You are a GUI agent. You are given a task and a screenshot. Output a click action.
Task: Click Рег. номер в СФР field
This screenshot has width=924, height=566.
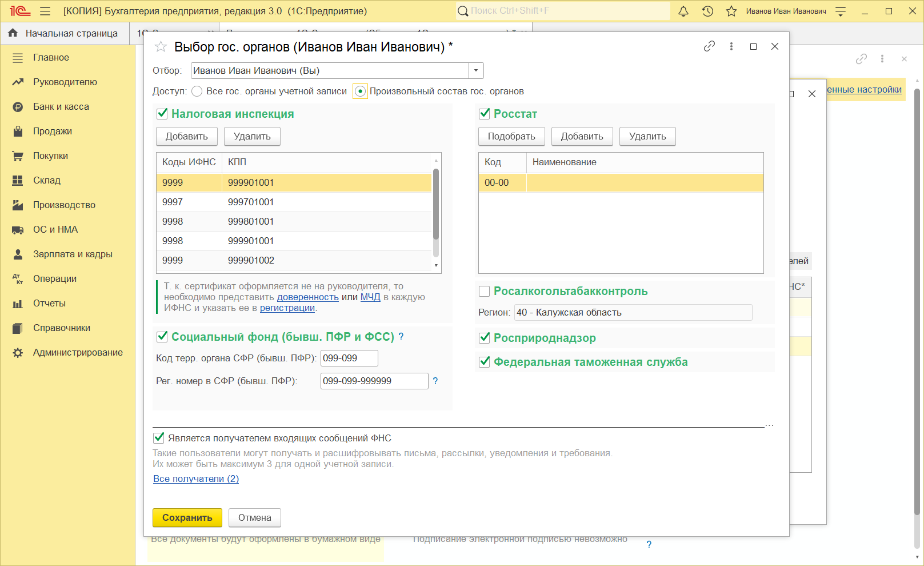[374, 381]
